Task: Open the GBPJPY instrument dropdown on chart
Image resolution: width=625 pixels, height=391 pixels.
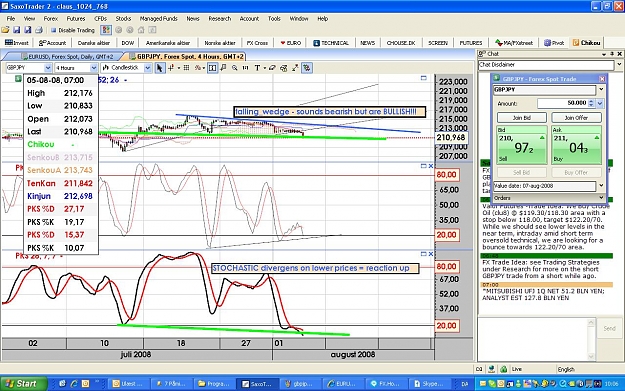Action: tap(48, 68)
